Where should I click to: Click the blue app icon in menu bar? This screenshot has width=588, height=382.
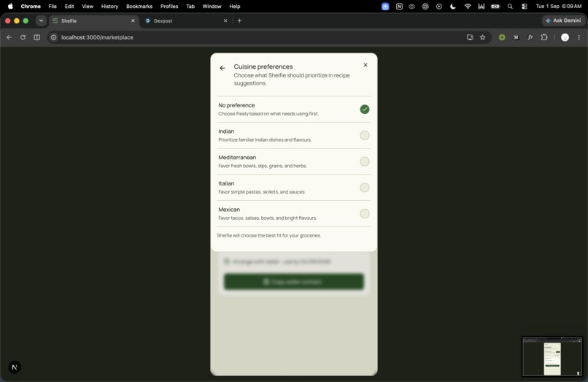(385, 7)
